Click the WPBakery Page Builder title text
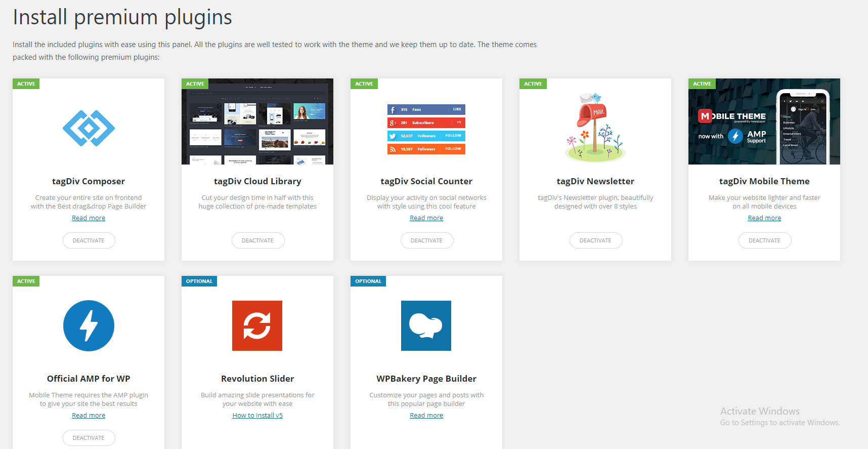The height and width of the screenshot is (449, 868). [426, 379]
